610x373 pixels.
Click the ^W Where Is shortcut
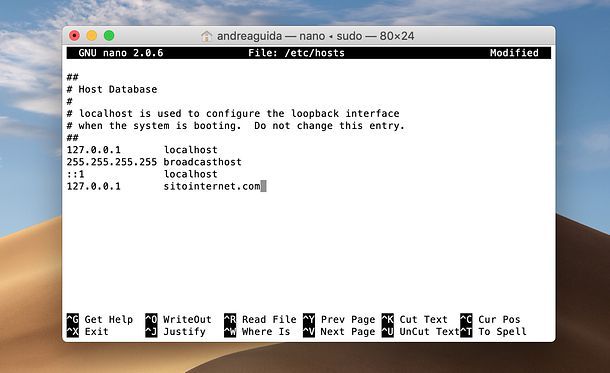pyautogui.click(x=257, y=331)
